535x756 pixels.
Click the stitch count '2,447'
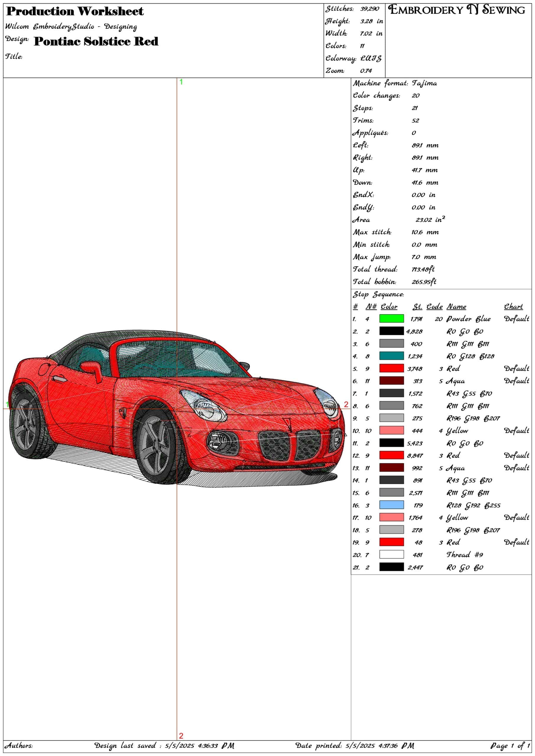point(415,567)
